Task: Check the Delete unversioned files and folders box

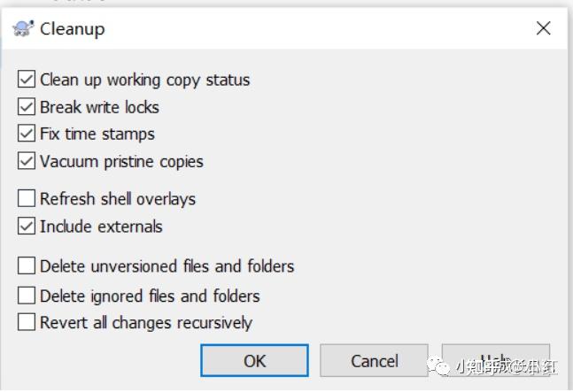Action: pos(27,265)
